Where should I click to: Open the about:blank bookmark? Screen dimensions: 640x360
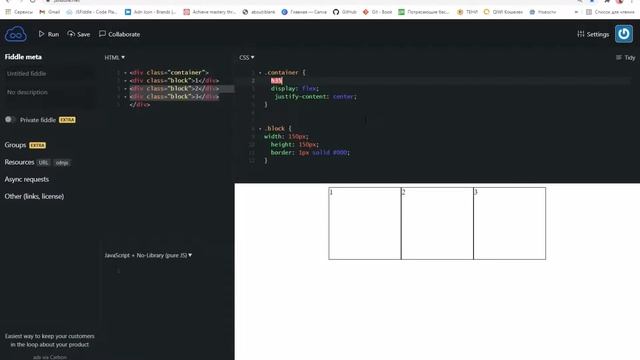(259, 12)
